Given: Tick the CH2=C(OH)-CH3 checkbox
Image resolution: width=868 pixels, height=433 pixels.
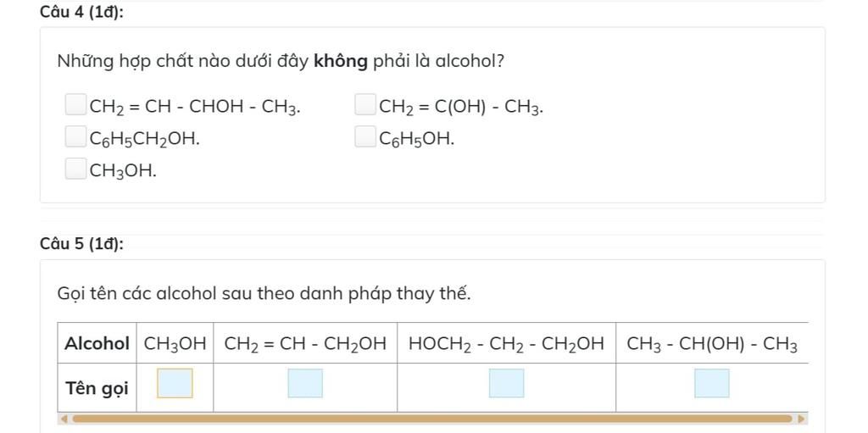Looking at the screenshot, I should click(365, 106).
